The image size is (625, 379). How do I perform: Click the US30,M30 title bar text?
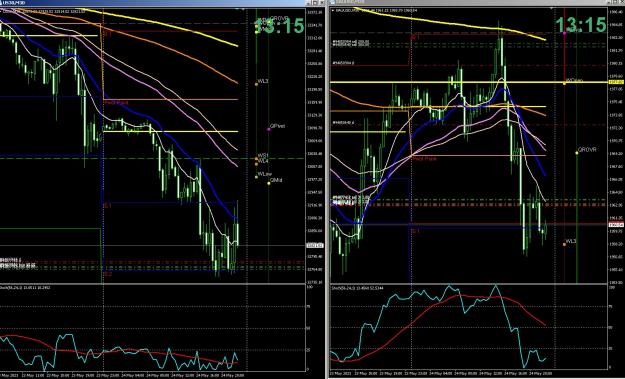14,3
